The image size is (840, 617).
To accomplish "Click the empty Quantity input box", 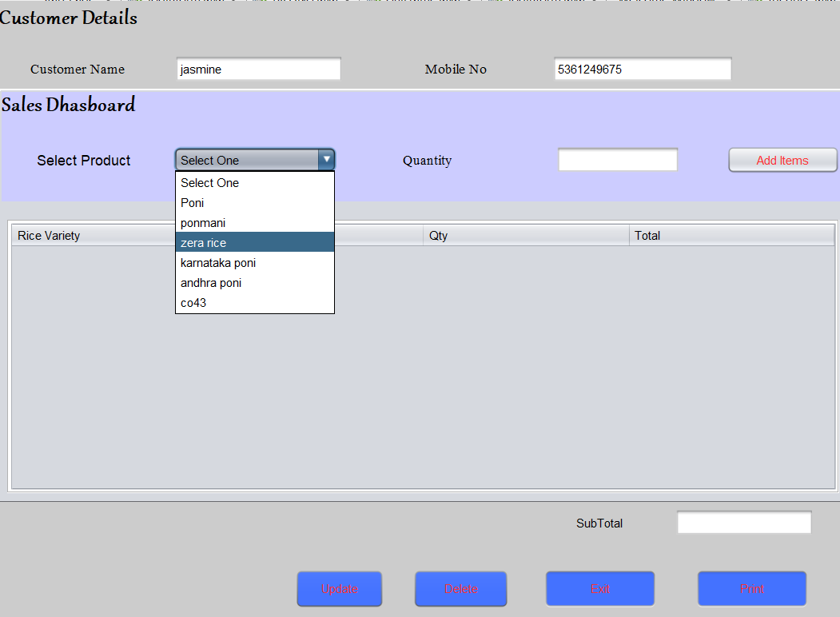I will [617, 159].
